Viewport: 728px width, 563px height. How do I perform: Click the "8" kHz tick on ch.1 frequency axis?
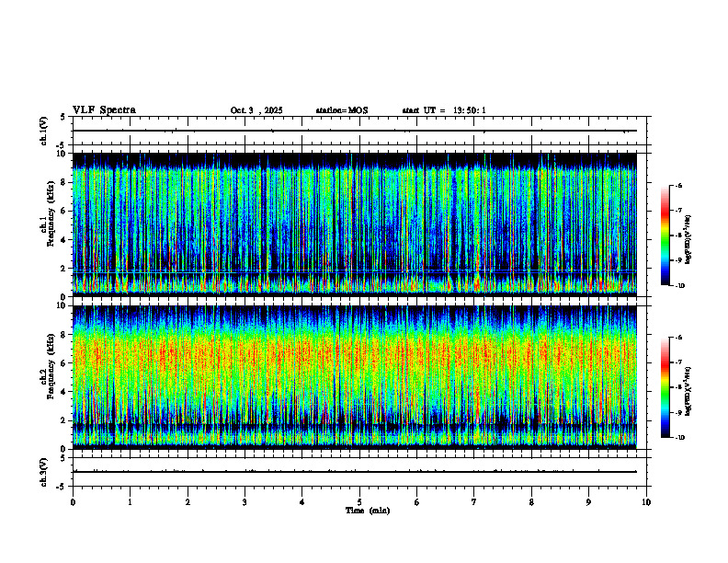pos(64,182)
